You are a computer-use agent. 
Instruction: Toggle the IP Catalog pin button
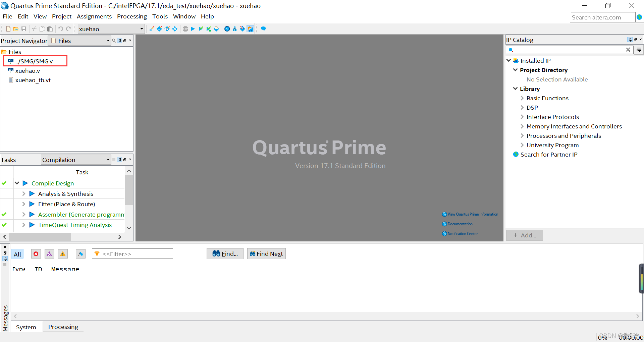[x=630, y=40]
